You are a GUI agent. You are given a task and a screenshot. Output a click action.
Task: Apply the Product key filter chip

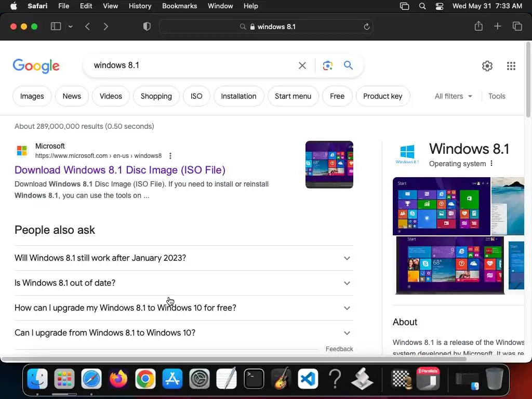click(x=383, y=96)
